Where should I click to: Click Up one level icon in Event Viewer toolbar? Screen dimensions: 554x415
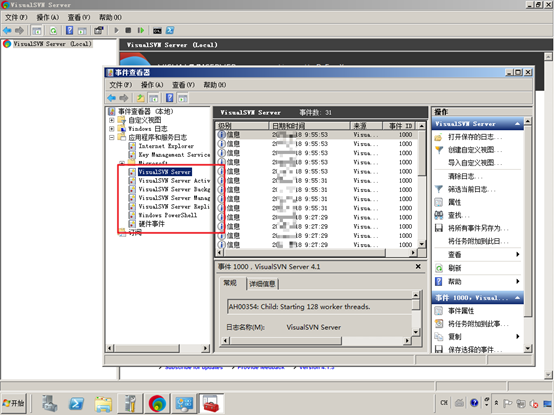coord(140,98)
